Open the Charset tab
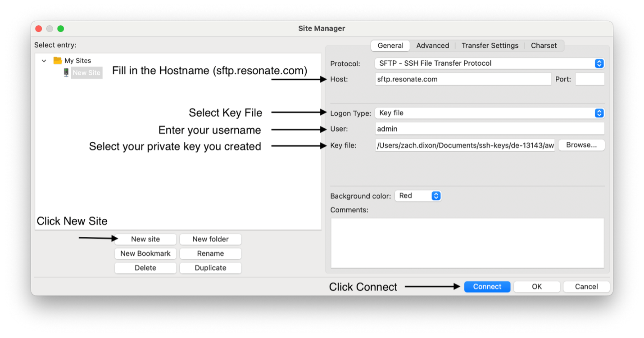Image resolution: width=644 pixels, height=338 pixels. pos(544,45)
